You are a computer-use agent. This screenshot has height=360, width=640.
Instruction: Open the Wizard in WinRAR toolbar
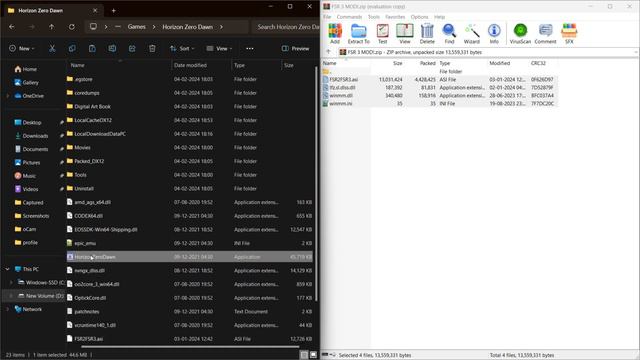[x=471, y=33]
